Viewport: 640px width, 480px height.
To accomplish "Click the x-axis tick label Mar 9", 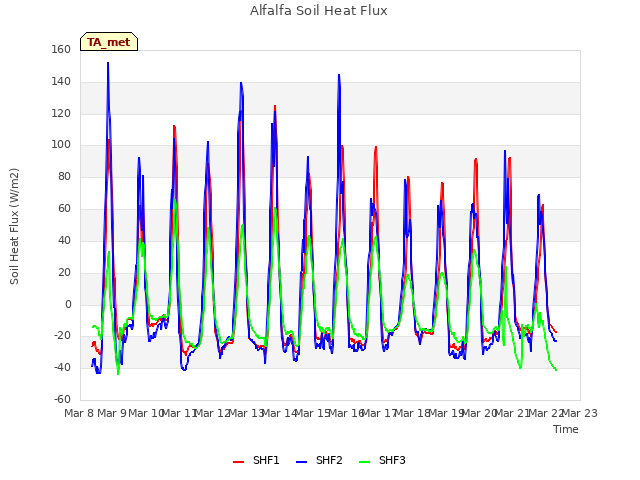I will [x=112, y=413].
